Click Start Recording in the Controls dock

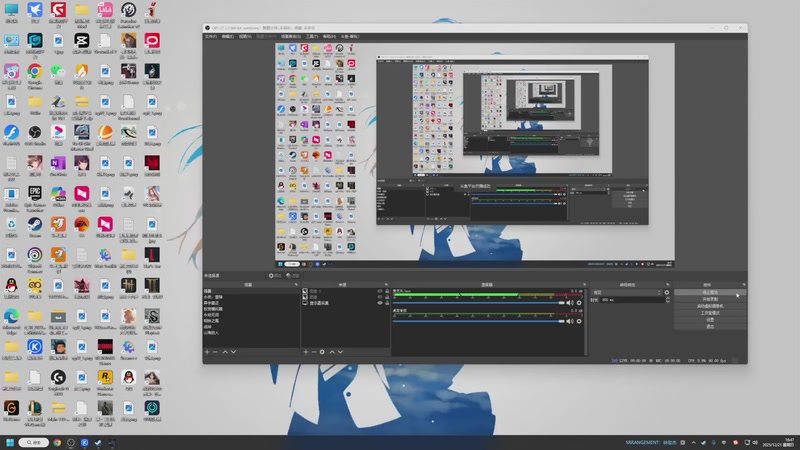710,299
